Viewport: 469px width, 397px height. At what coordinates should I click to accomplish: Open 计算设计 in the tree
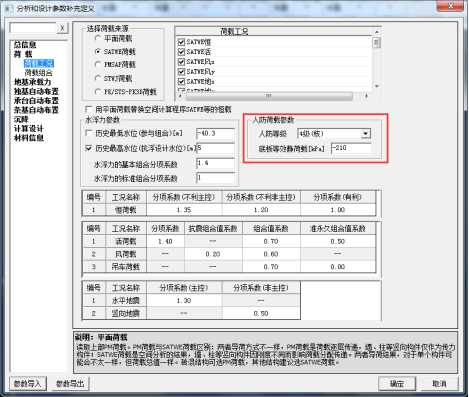tap(29, 128)
